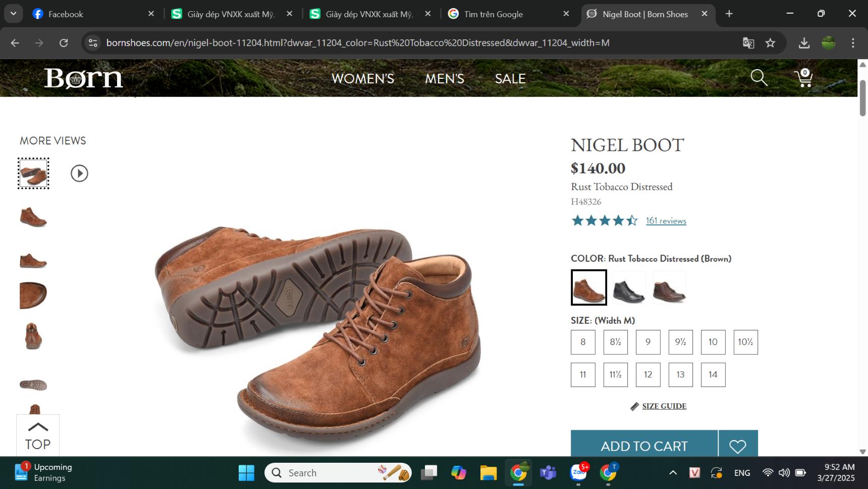Open Wi-Fi network settings in tray
This screenshot has height=489, width=868.
(x=768, y=473)
